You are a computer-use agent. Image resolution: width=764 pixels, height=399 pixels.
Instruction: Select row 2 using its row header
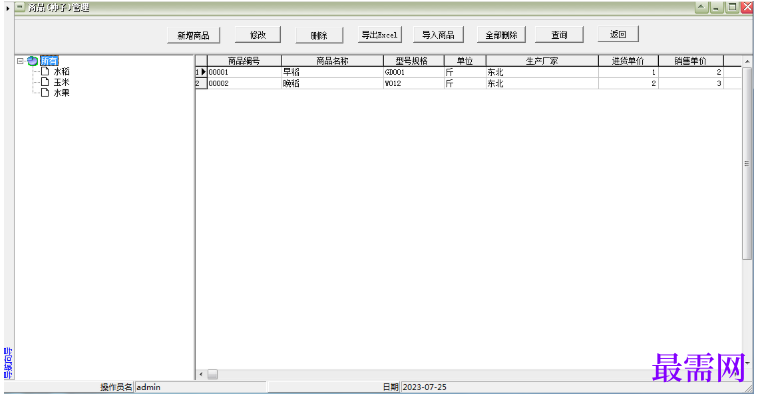tap(201, 83)
